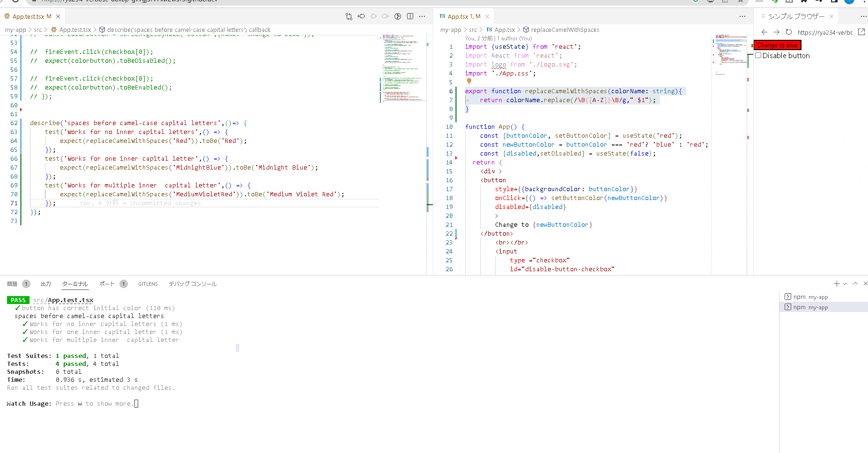Click the App.test.tsx minimap
The width and height of the screenshot is (868, 453).
tap(403, 68)
